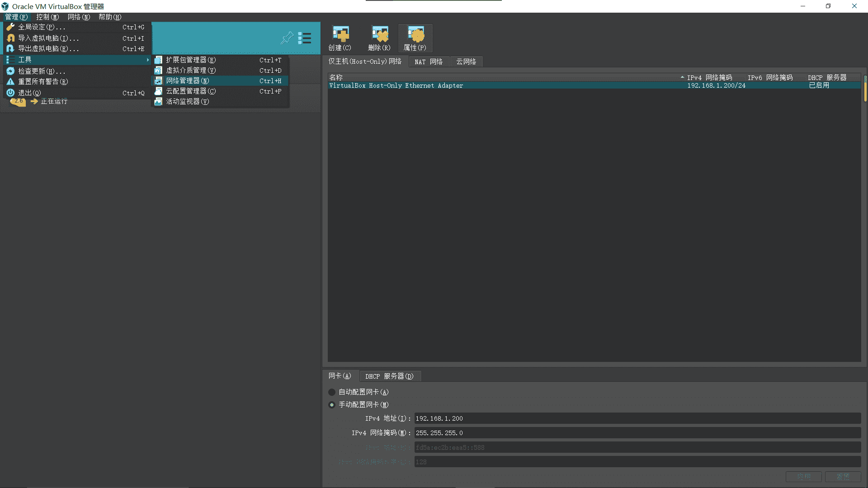
Task: Click the pin icon in tools header
Action: pyautogui.click(x=287, y=38)
